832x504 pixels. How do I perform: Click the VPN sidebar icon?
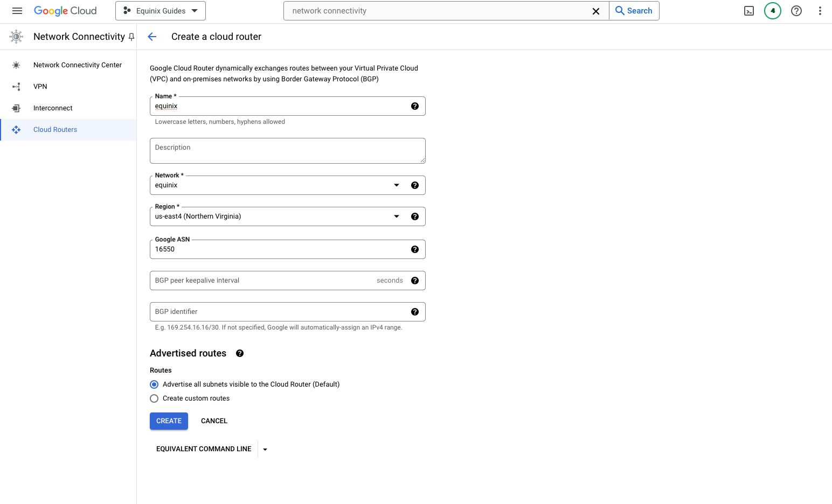(16, 87)
